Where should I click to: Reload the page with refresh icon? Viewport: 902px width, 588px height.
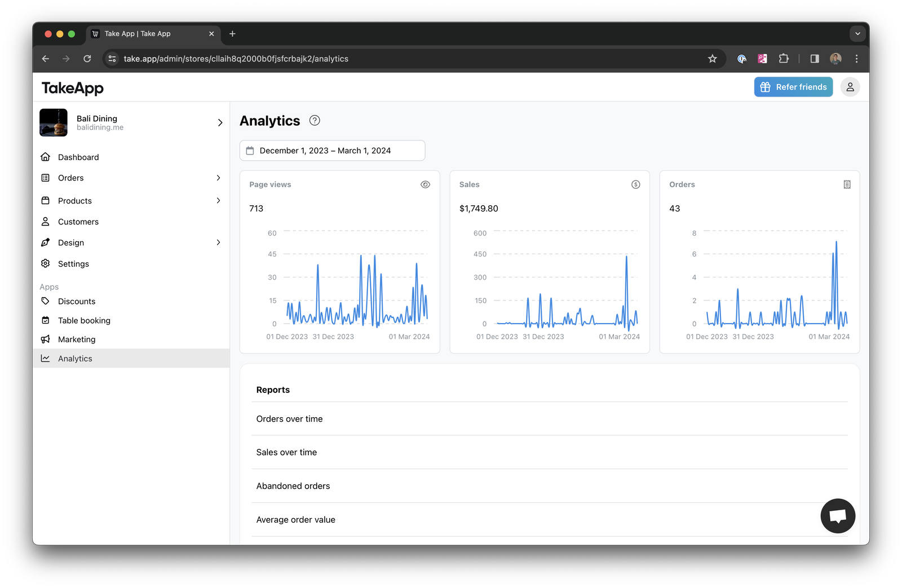[87, 59]
